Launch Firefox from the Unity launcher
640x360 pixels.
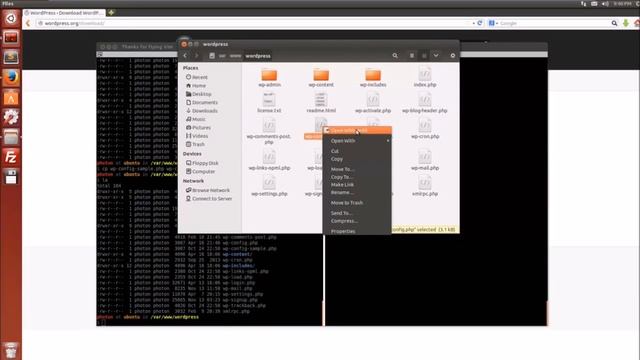(11, 77)
